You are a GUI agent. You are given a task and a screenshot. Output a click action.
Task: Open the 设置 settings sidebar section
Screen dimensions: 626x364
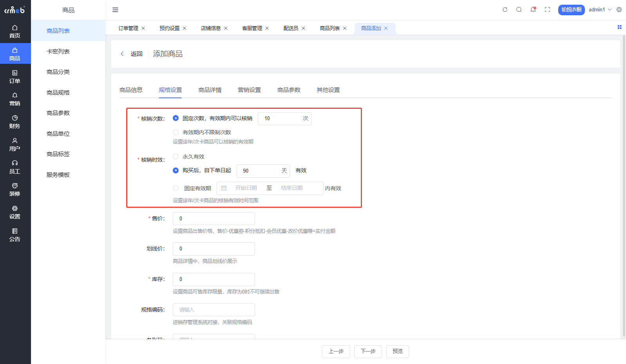[x=15, y=212]
